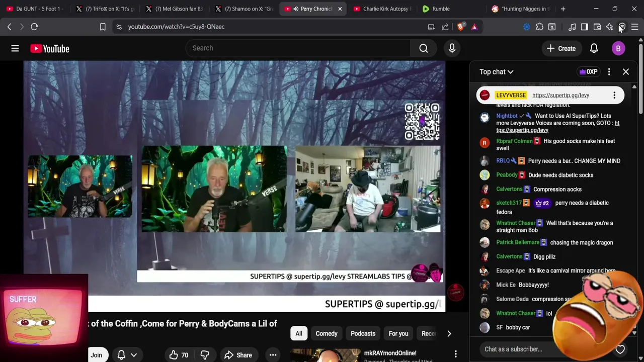Click the Create button
The image size is (644, 362).
[561, 48]
